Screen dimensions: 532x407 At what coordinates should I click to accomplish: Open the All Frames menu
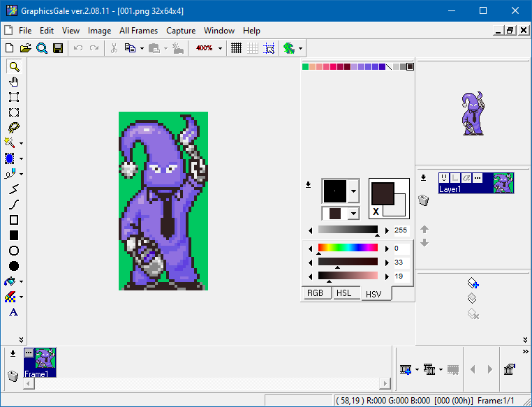pos(138,31)
